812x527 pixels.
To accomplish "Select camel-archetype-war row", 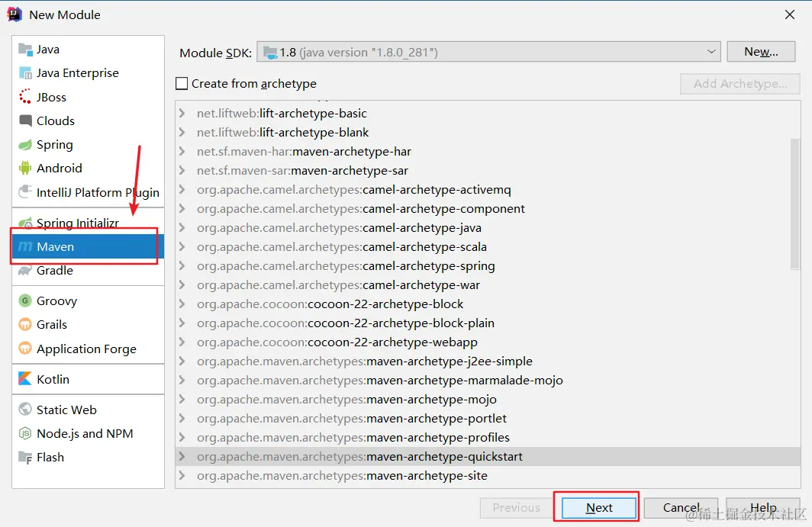I will pos(488,284).
